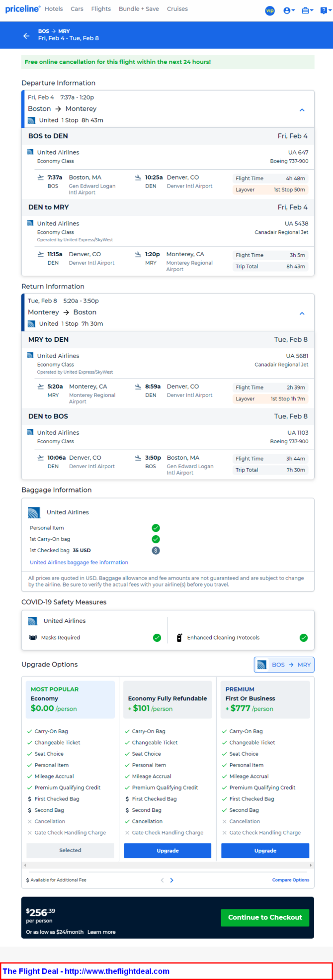
Task: Collapse the Boston to Monterey departure details
Action: [302, 110]
